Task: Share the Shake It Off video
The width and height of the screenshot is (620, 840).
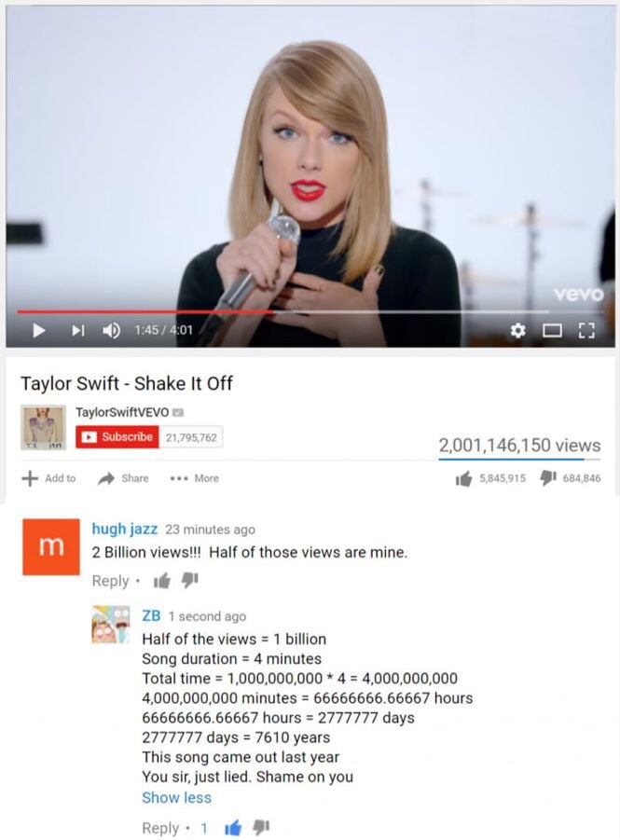Action: point(123,478)
